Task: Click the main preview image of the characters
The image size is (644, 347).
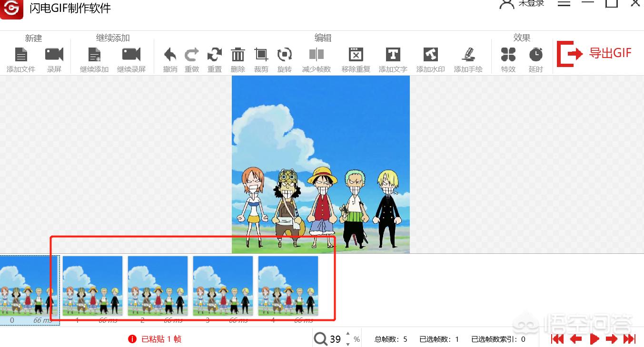Action: click(x=321, y=164)
